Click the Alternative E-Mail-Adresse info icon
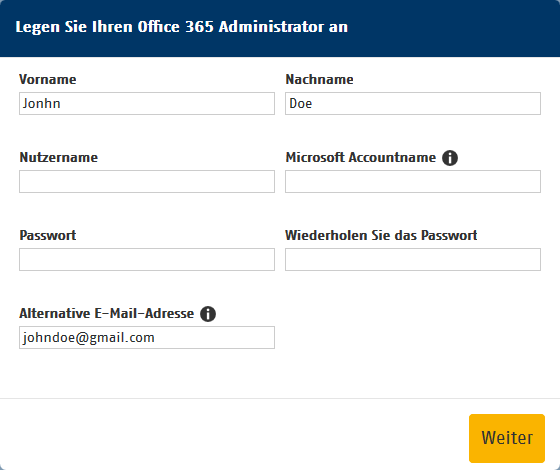Image resolution: width=560 pixels, height=470 pixels. [208, 314]
